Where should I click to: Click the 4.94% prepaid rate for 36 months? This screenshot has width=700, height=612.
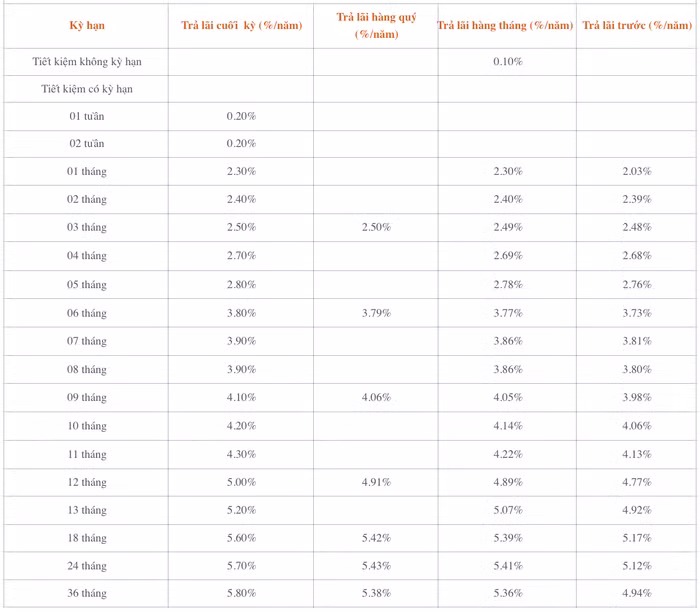click(637, 594)
